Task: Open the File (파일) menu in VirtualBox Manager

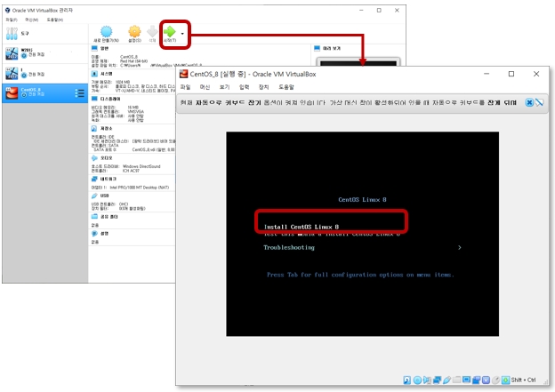Action: click(x=12, y=20)
